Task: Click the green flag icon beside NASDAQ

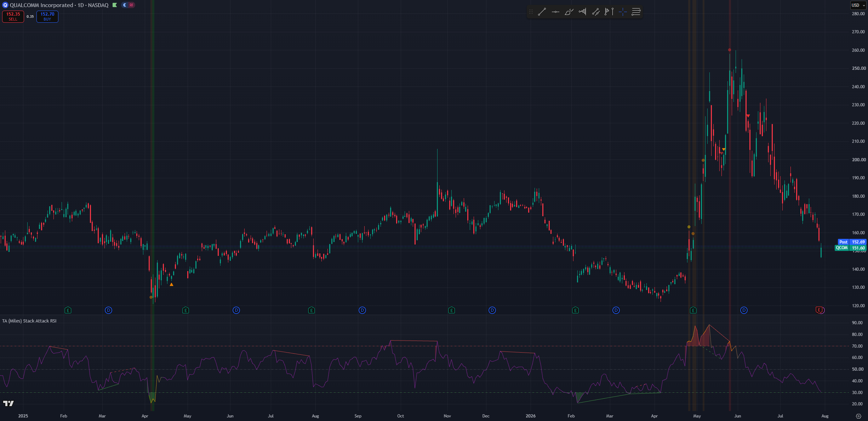Action: coord(115,5)
